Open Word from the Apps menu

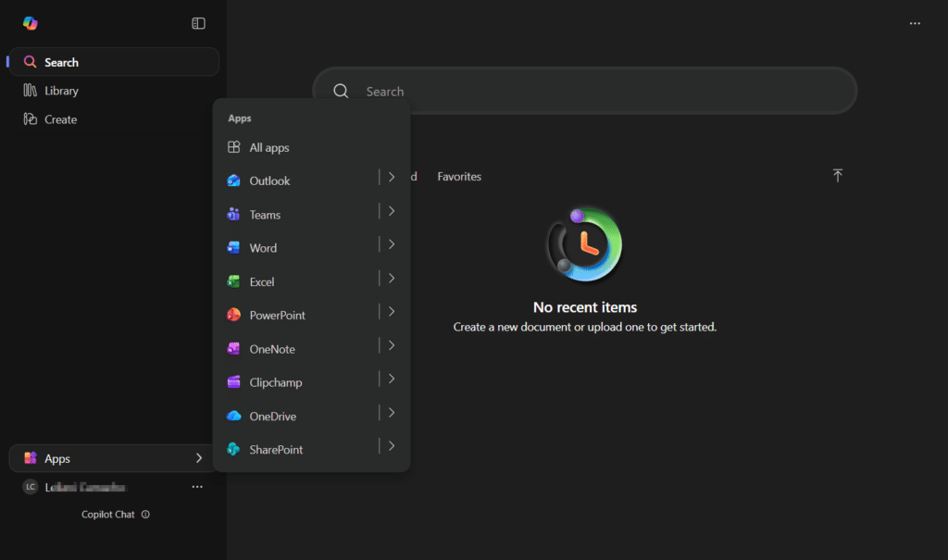(263, 248)
